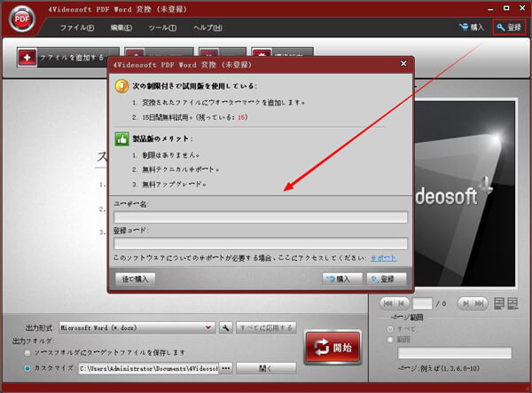Click the 登録 button in dialog

coord(387,279)
